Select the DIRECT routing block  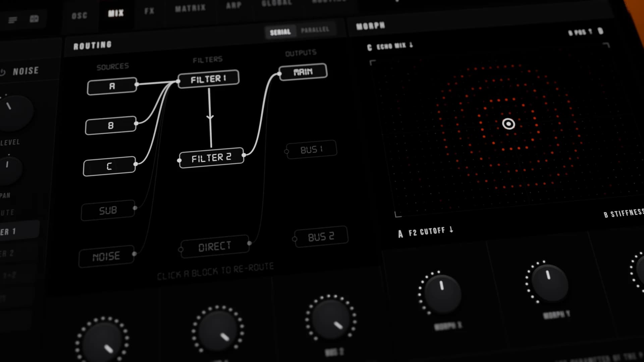pos(215,247)
